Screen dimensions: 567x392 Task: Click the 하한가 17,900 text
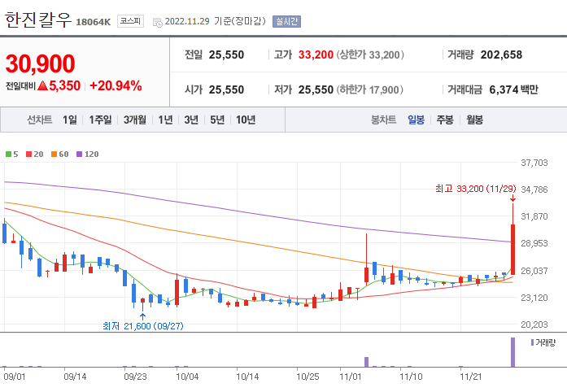(370, 89)
